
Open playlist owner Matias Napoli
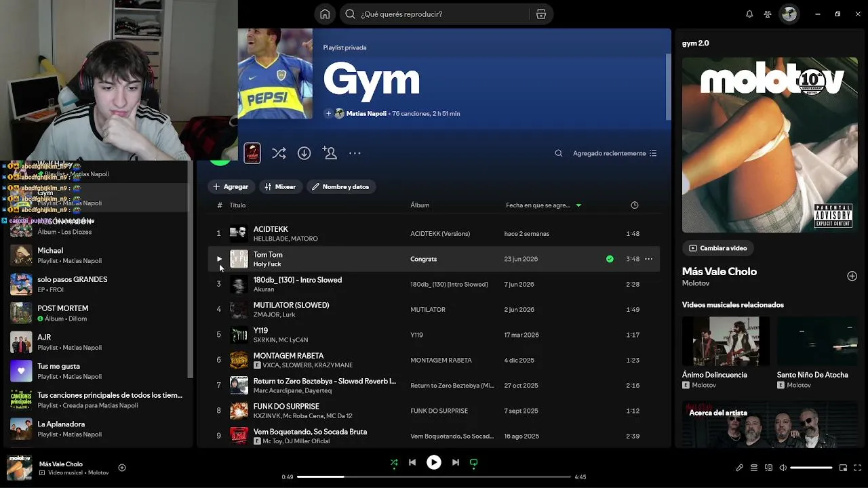pos(366,114)
